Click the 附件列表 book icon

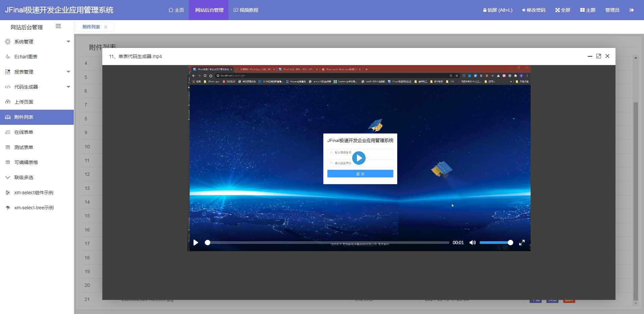point(8,117)
